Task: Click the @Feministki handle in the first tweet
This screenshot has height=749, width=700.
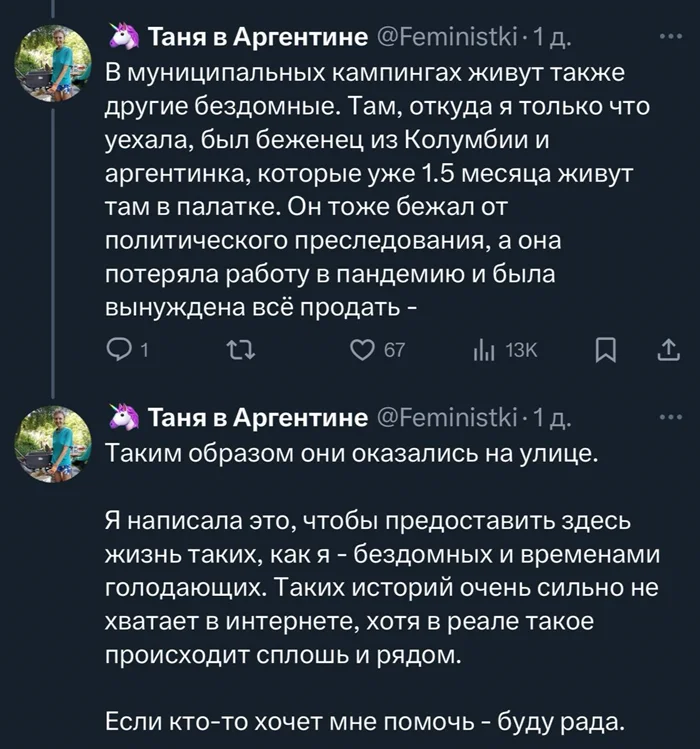Action: point(446,39)
